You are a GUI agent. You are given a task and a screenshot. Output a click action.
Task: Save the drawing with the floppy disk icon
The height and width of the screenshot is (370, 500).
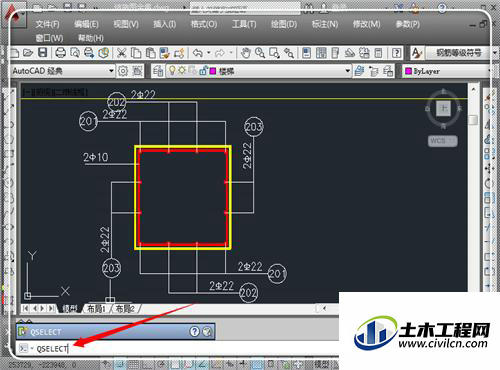click(43, 53)
